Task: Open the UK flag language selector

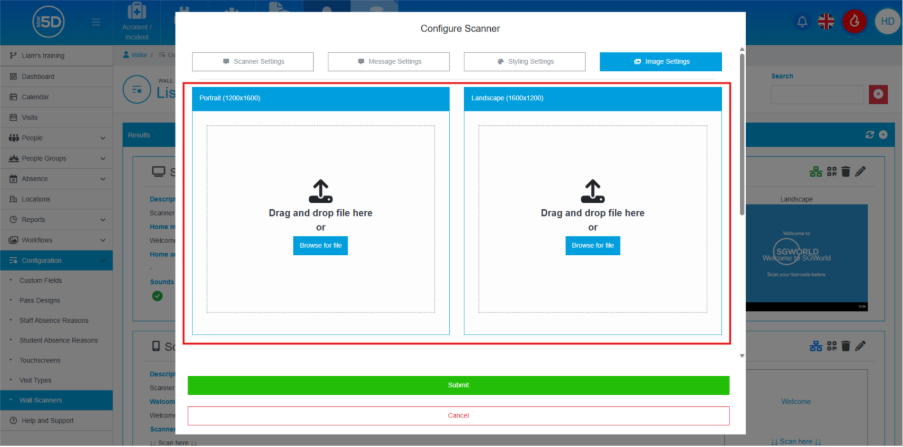Action: [827, 22]
